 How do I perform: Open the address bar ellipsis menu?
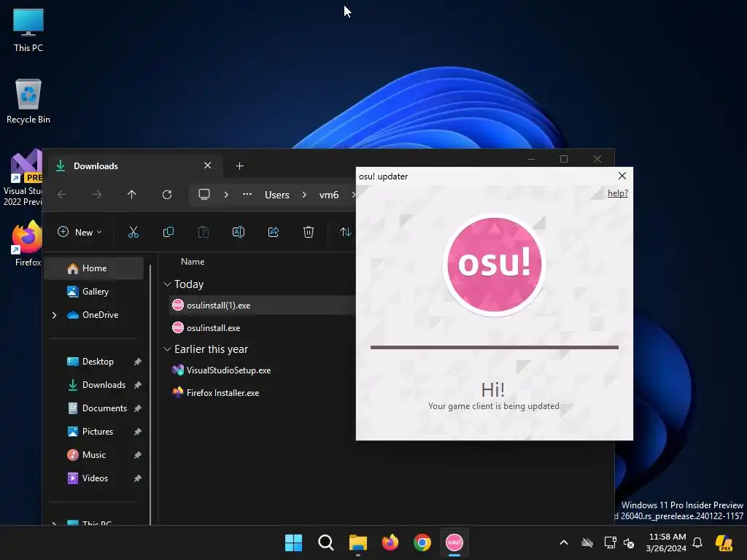(x=247, y=195)
